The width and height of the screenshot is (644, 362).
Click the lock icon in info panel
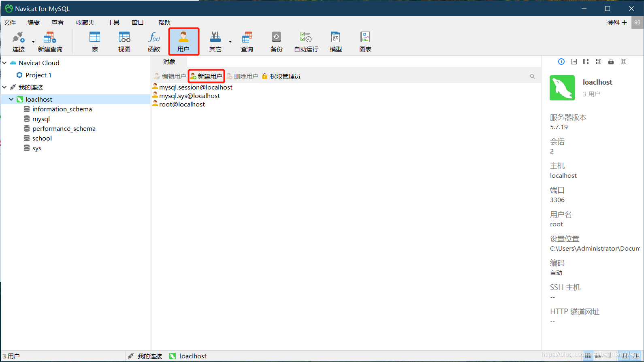tap(611, 62)
